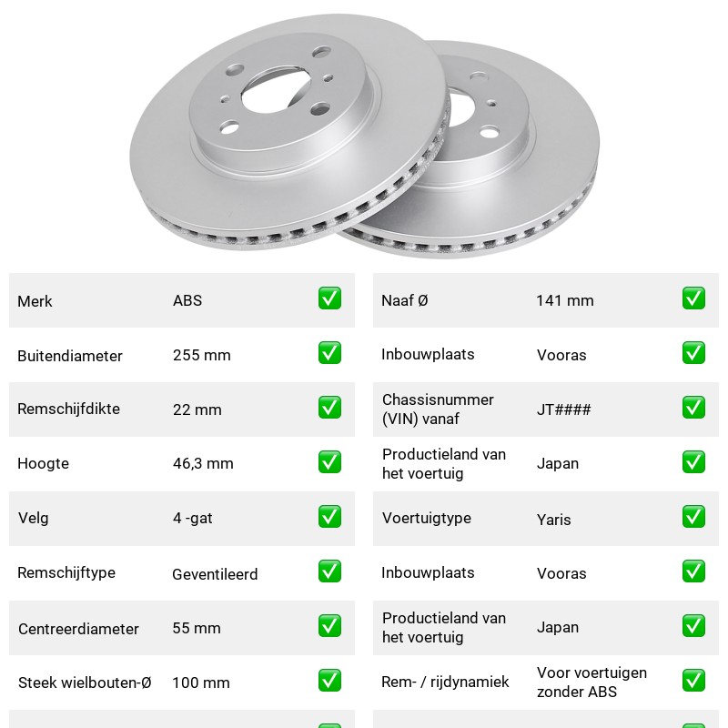The image size is (728, 728).
Task: Click the first Inbouwplaats Vooras checkmark
Action: point(693,353)
